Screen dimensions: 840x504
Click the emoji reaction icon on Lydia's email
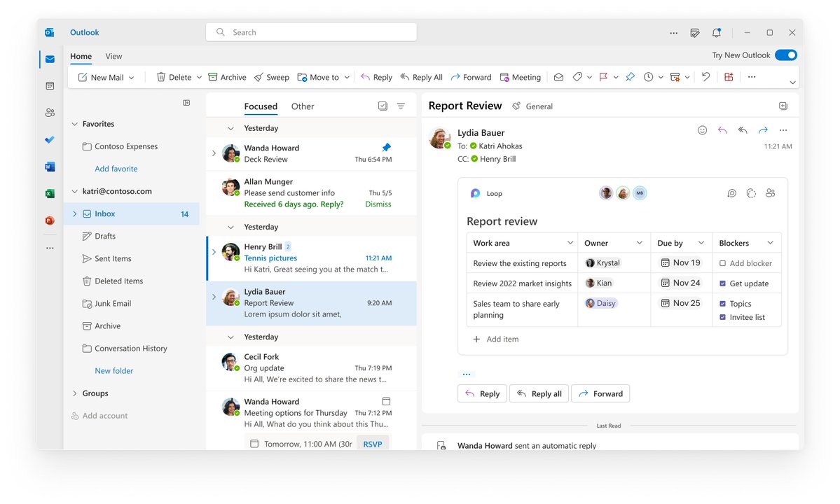702,130
